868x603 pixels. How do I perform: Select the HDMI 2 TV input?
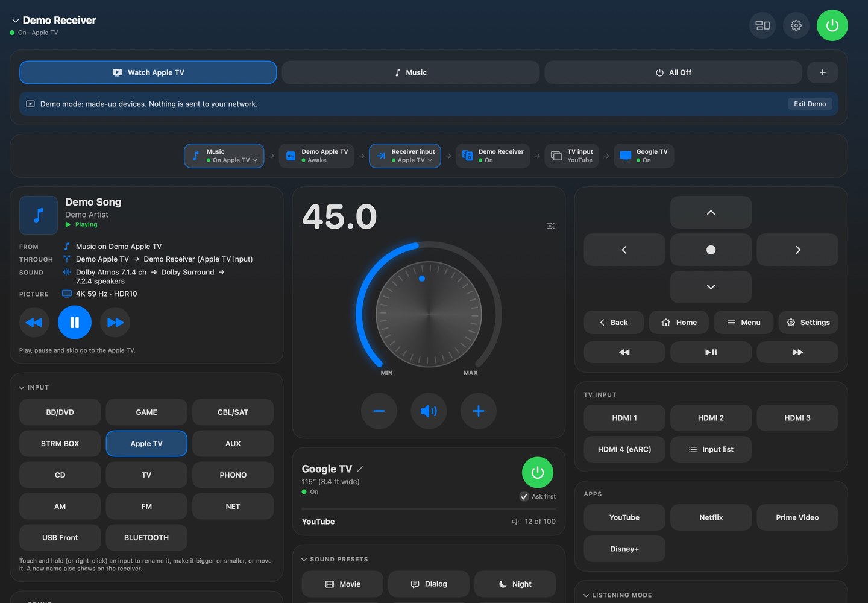(x=711, y=418)
